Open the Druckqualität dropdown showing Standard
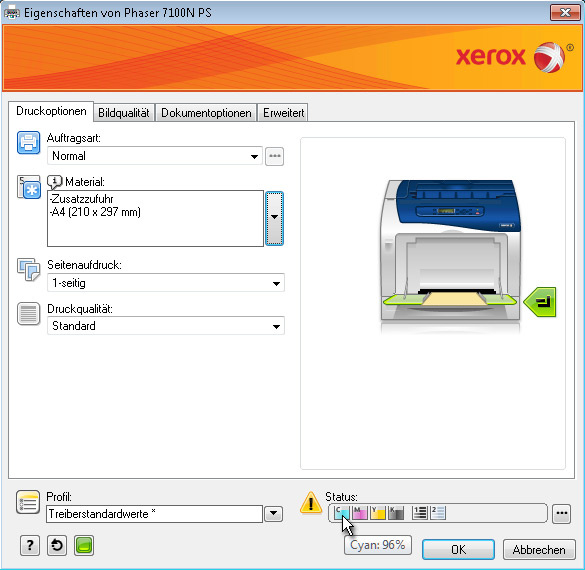 pos(166,326)
